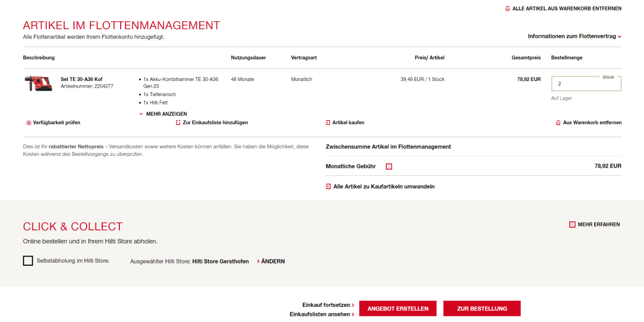This screenshot has height=322, width=644.
Task: Click the Mehr erfahren info icon
Action: tap(572, 224)
